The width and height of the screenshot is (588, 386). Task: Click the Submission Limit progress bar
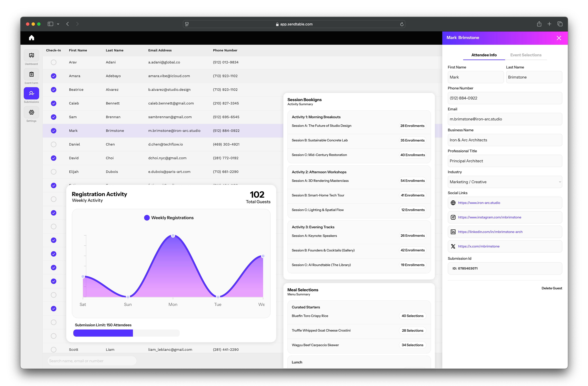tap(126, 333)
